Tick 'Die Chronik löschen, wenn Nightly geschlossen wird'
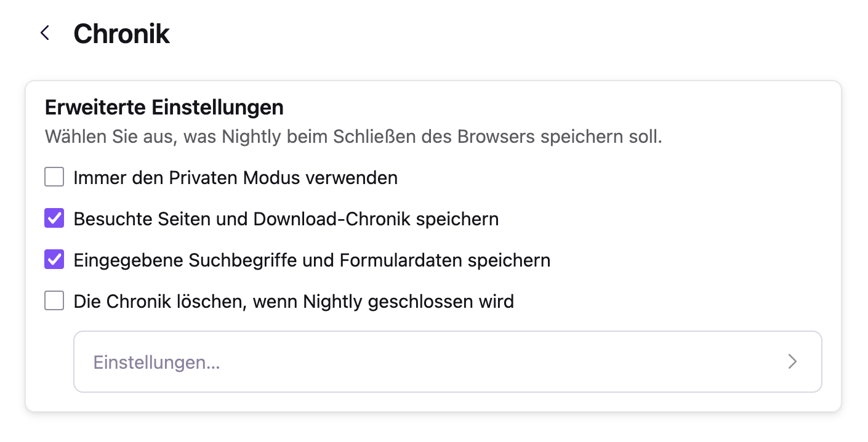Screen dimensions: 868x442 click(x=54, y=301)
